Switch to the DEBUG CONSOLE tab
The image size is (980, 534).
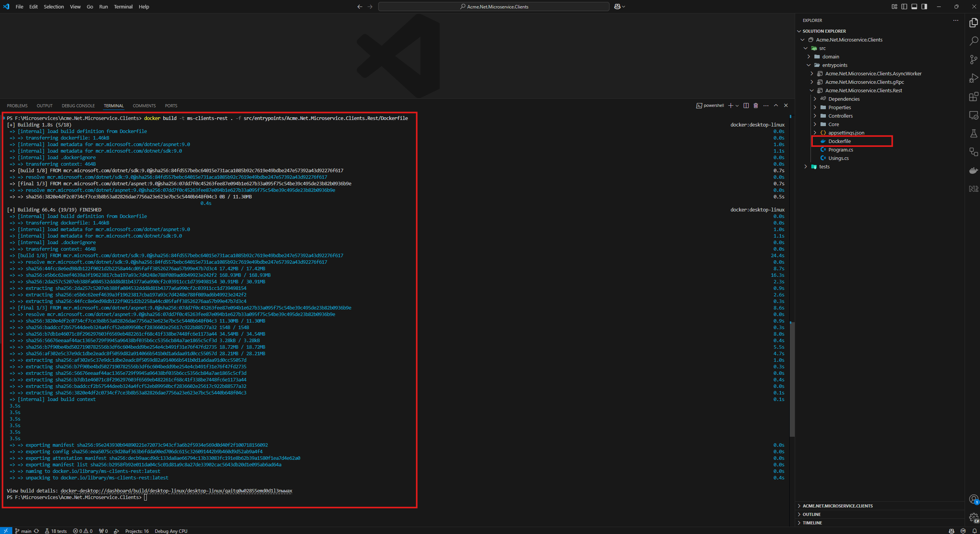click(78, 106)
